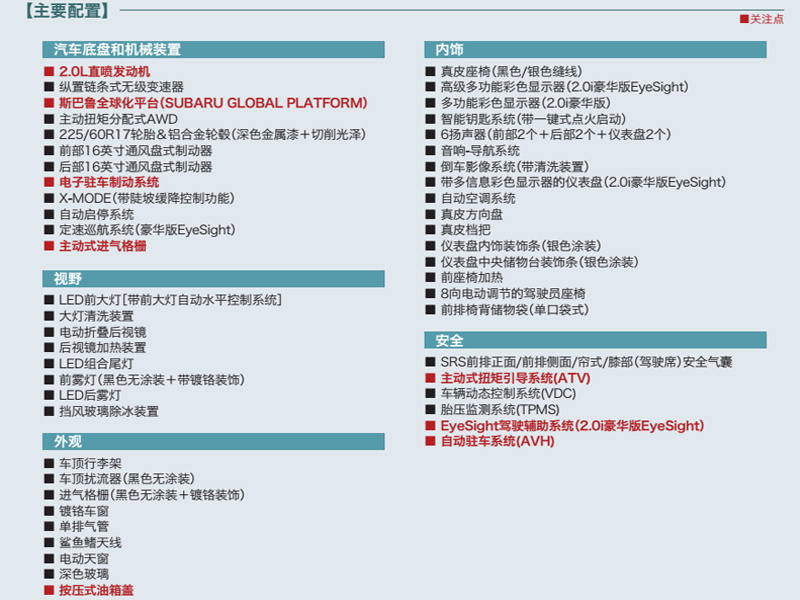Screen dimensions: 800x600
Task: Click 真皮档把 row
Action: coord(458,230)
